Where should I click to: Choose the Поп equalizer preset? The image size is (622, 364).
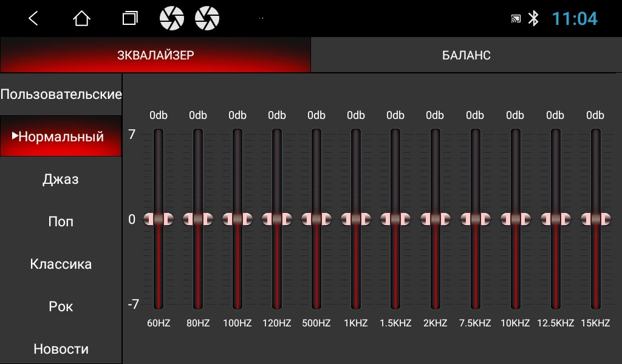tap(61, 222)
